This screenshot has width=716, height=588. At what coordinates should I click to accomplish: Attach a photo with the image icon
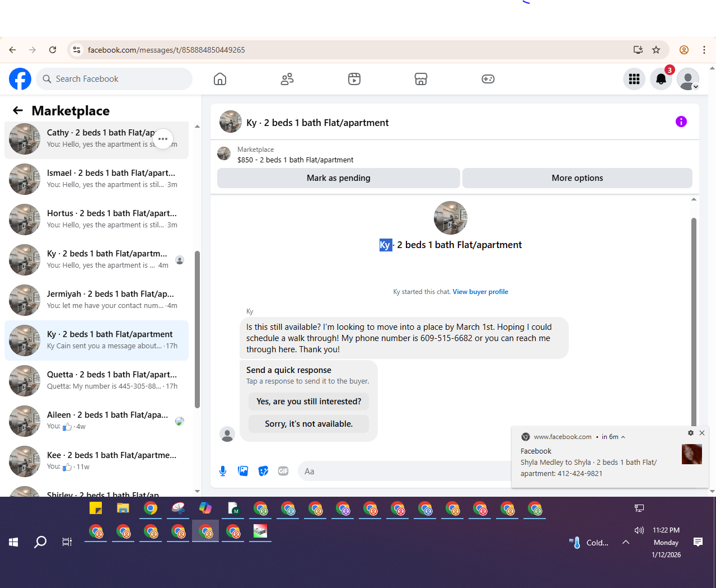click(243, 471)
